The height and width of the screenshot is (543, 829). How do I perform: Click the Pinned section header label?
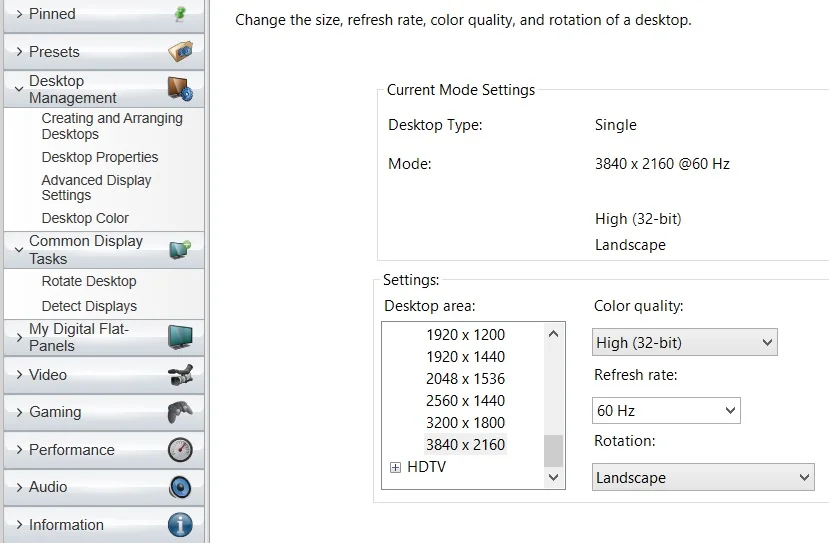click(x=52, y=14)
